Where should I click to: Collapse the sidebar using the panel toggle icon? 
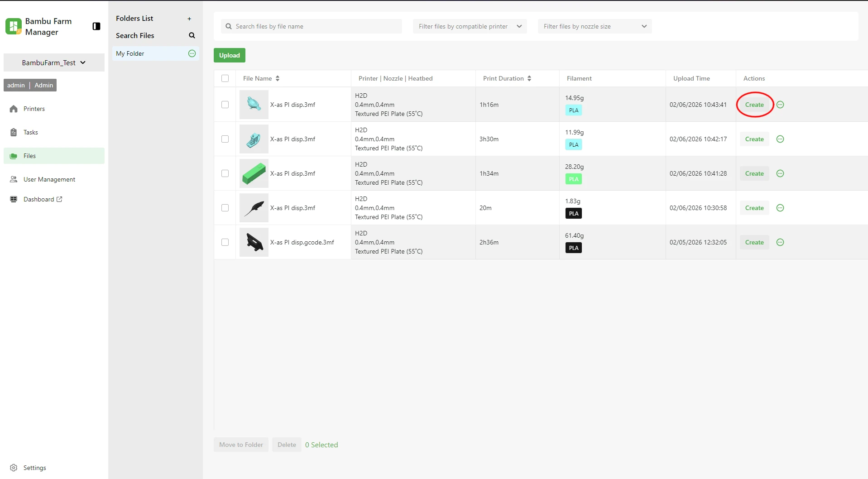(x=96, y=26)
